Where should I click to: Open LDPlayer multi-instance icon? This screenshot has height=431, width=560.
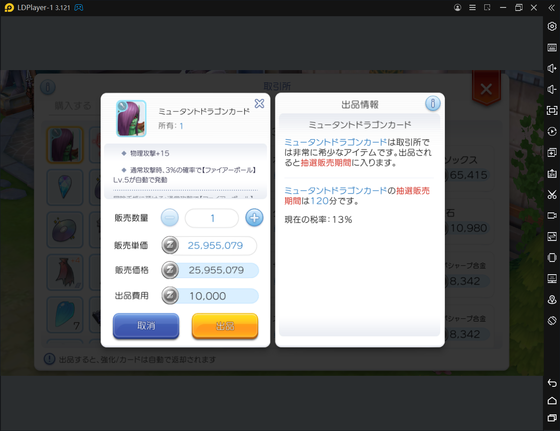tap(552, 152)
